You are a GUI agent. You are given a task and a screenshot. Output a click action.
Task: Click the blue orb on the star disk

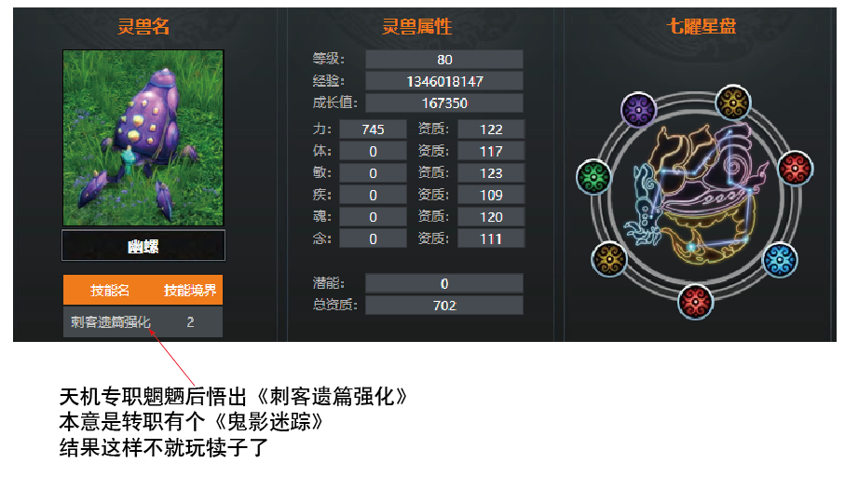[x=780, y=260]
